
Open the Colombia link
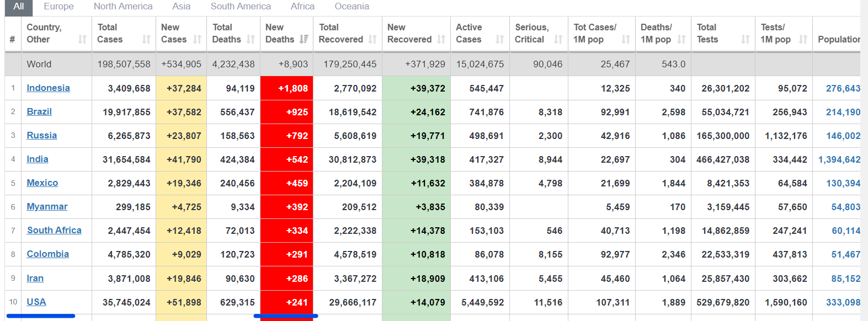tap(48, 254)
